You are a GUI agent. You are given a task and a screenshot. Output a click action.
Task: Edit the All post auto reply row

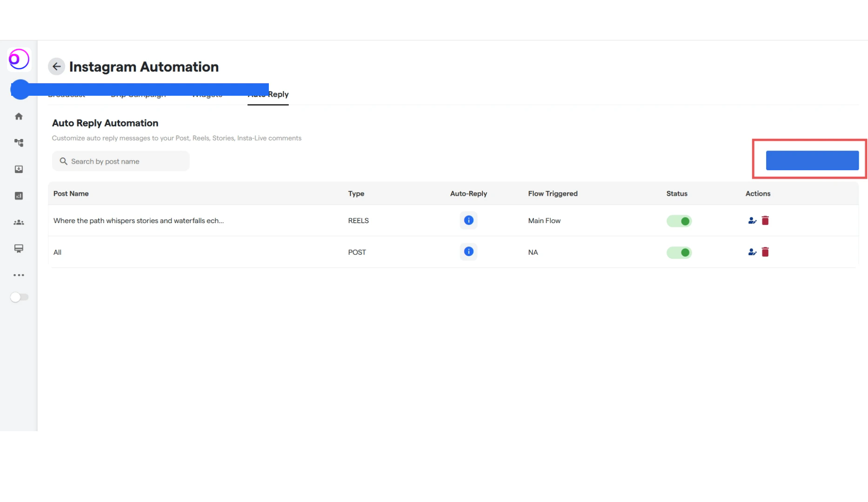pos(752,252)
